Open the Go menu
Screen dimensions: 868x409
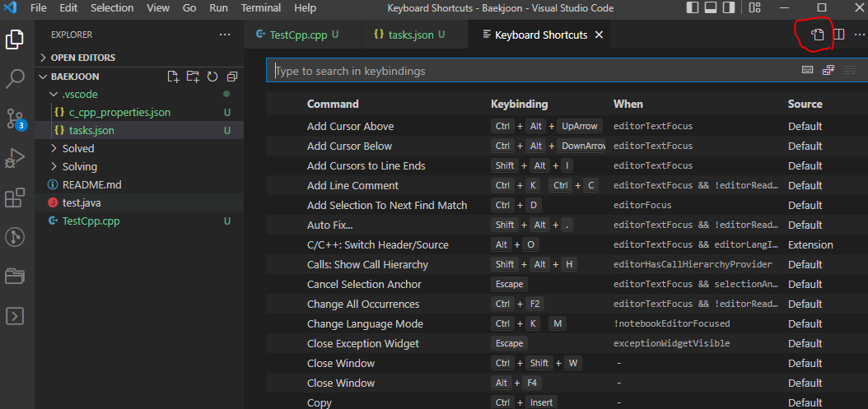click(189, 7)
